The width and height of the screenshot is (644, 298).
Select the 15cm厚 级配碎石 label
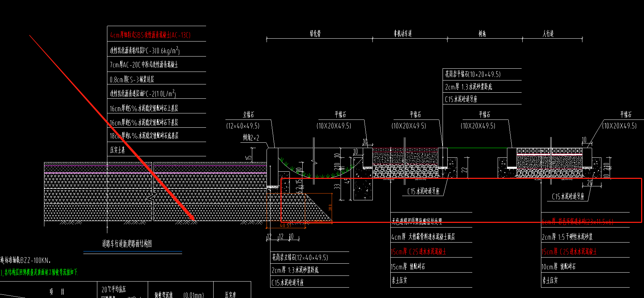pos(408,267)
